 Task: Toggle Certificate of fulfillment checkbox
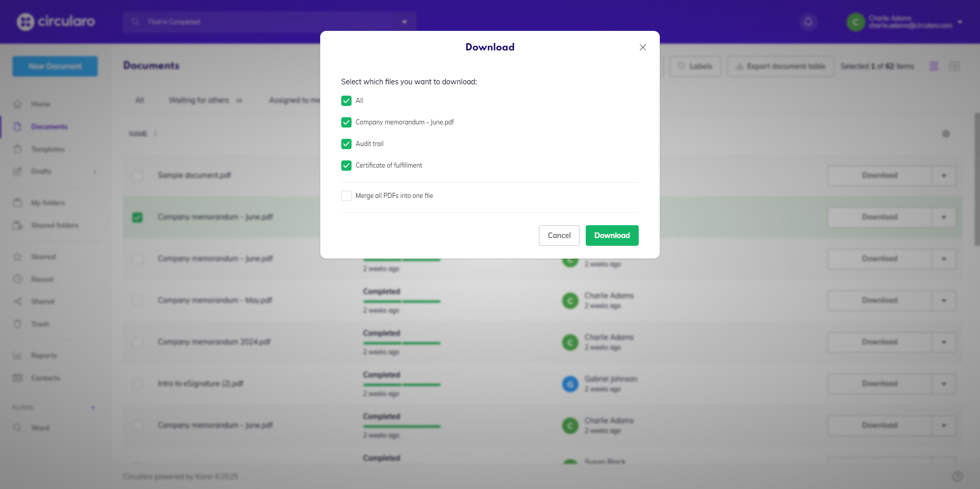(x=346, y=166)
